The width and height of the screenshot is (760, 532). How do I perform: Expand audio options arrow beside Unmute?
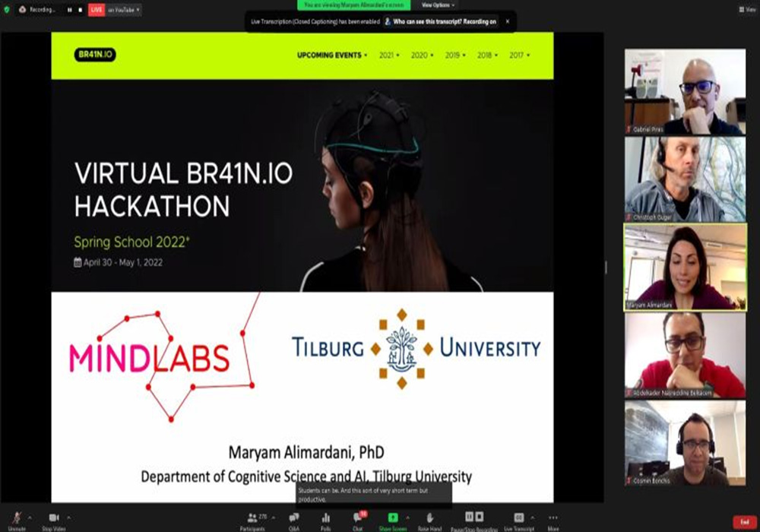point(30,518)
